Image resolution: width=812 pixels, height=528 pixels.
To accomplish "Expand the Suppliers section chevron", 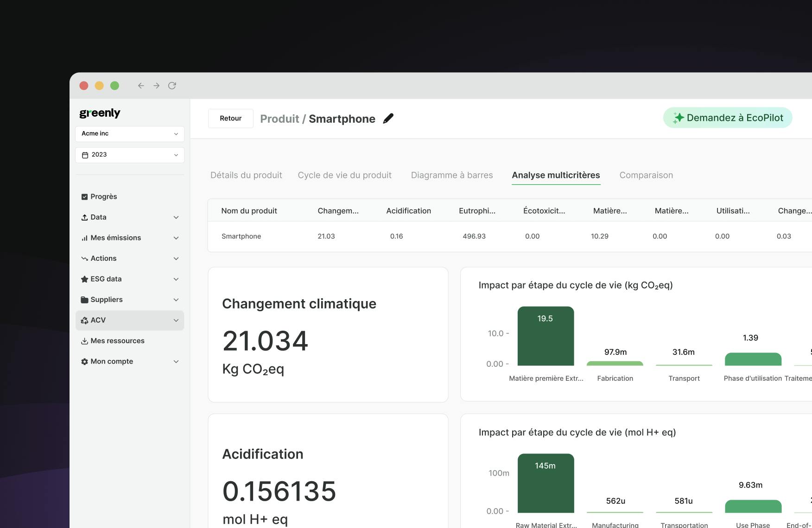I will [176, 300].
